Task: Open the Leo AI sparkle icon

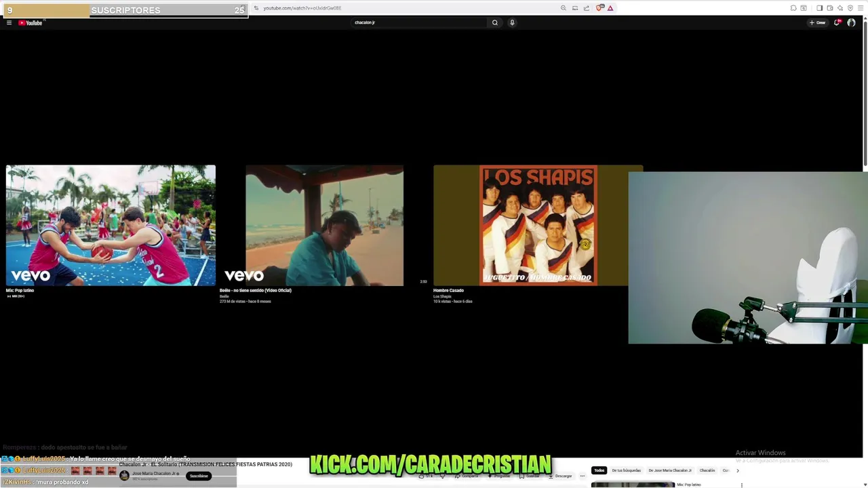Action: [840, 8]
